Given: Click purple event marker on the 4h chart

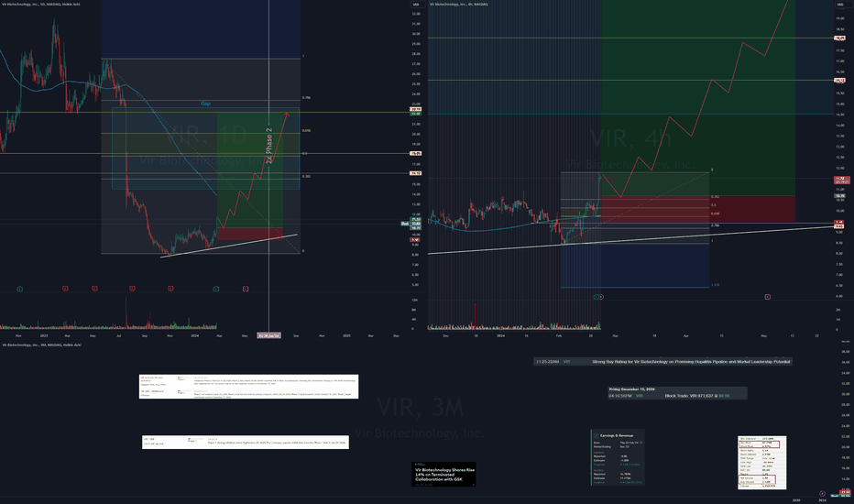Looking at the screenshot, I should click(x=767, y=297).
